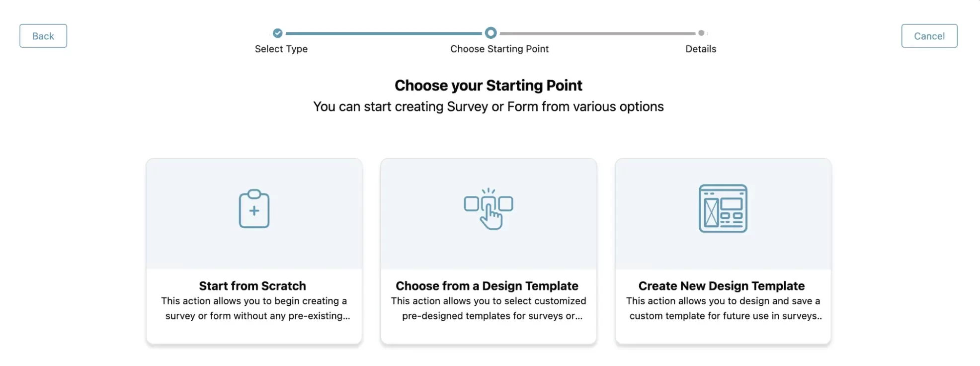Click the gray Details step dot
Screen dimensions: 980x366
(x=701, y=33)
